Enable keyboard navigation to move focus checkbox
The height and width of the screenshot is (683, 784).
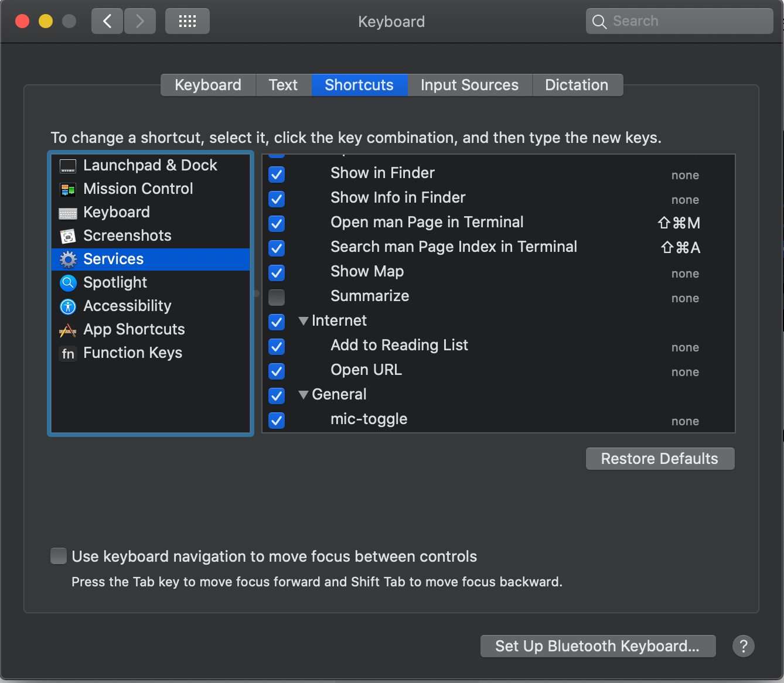tap(59, 556)
